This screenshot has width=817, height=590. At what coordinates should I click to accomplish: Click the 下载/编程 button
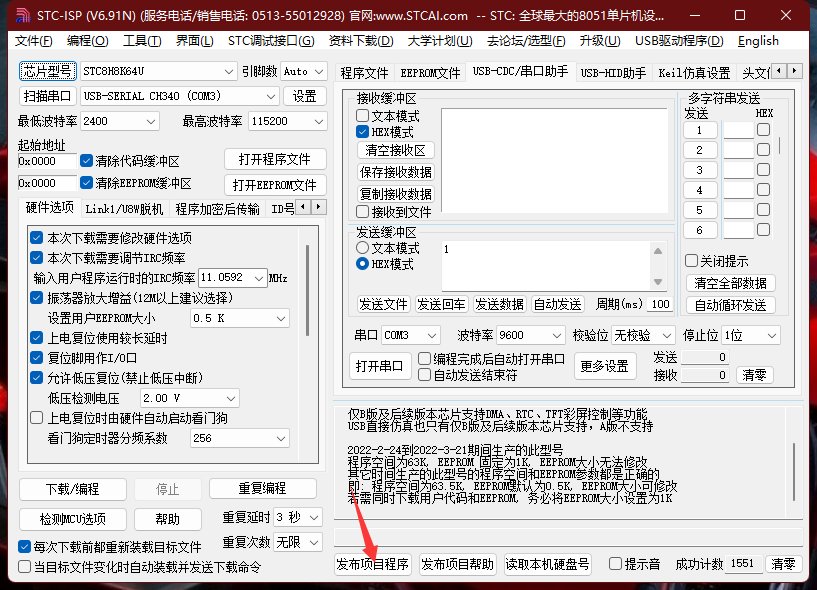point(72,489)
